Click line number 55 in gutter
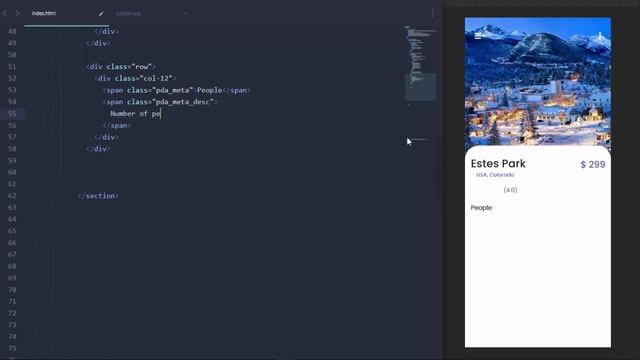The height and width of the screenshot is (360, 640). click(x=12, y=113)
